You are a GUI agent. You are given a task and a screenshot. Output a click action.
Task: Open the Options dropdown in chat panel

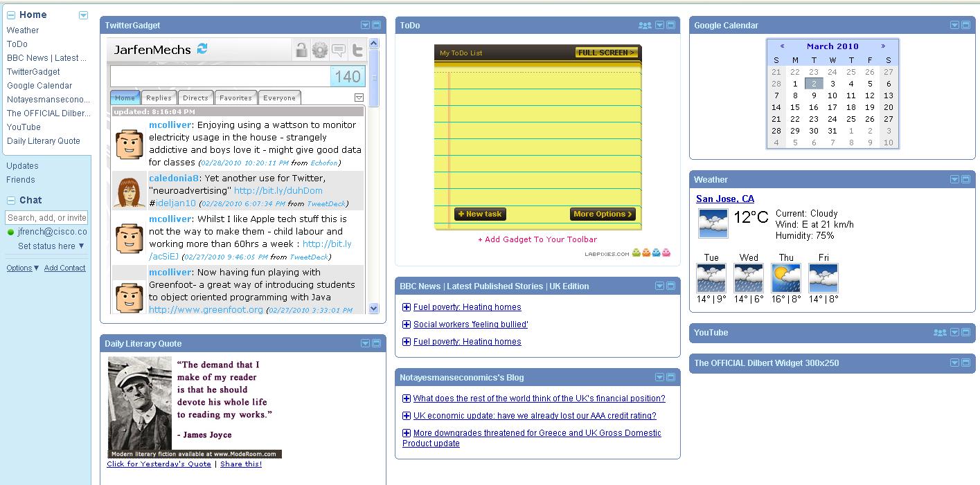pos(22,268)
